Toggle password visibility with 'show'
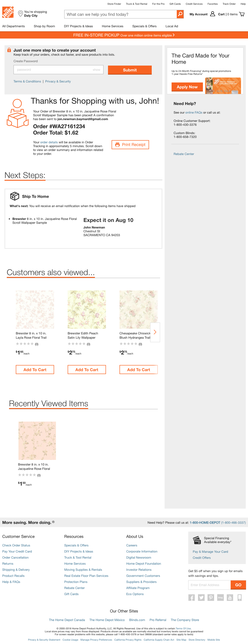 pyautogui.click(x=96, y=69)
